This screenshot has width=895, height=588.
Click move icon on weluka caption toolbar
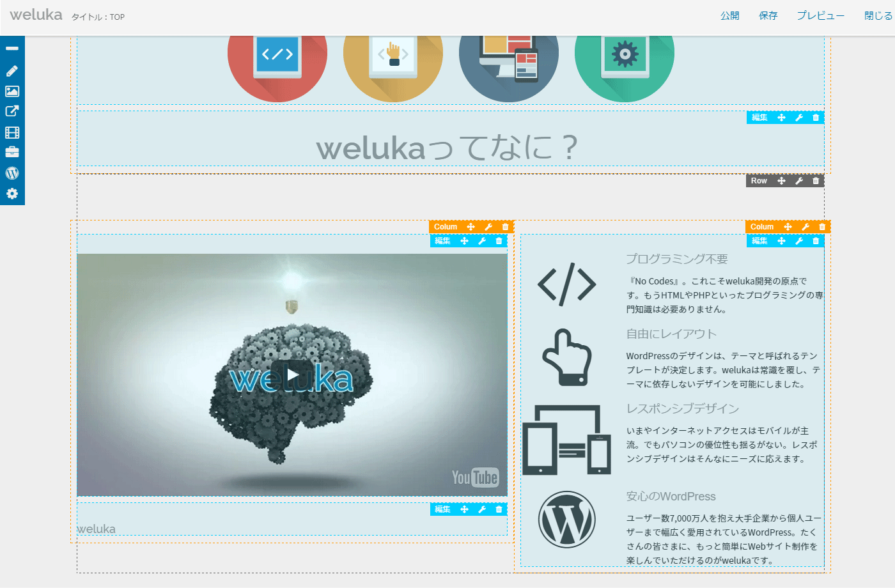click(464, 509)
